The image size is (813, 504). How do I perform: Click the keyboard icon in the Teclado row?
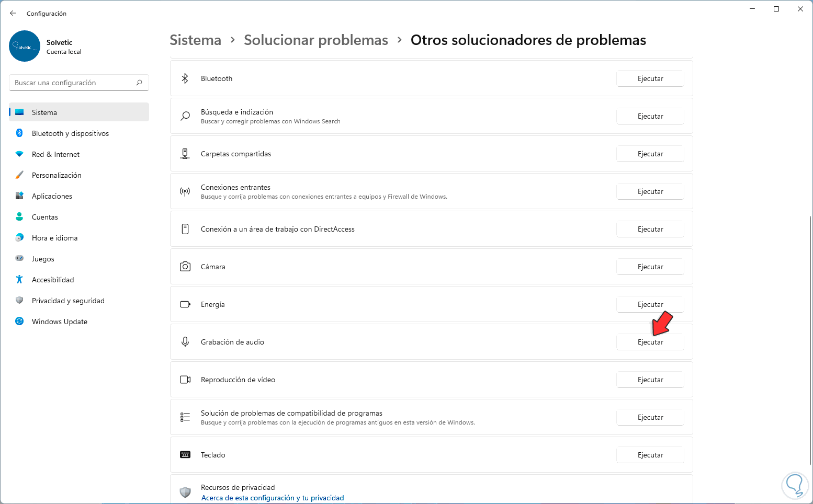[185, 455]
